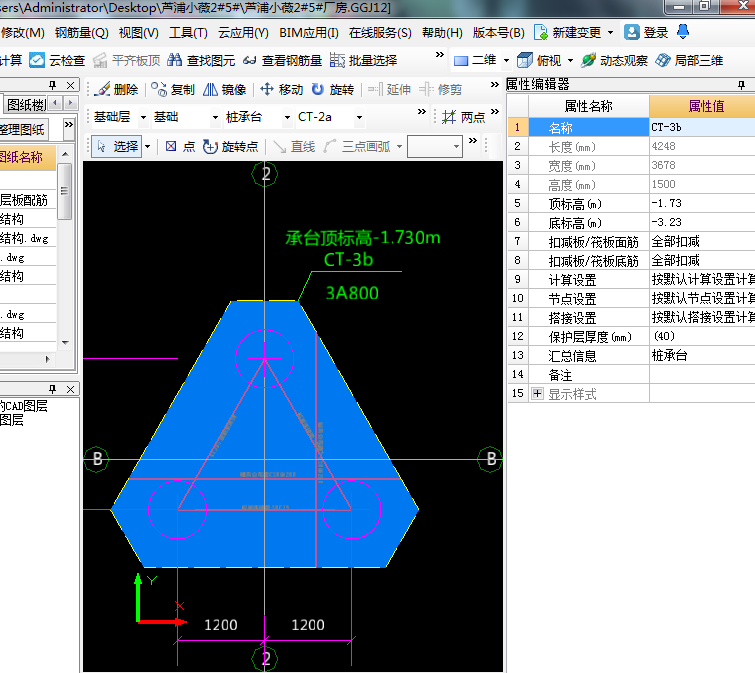Click the cloud check (云检查) icon
This screenshot has width=755, height=673.
point(37,60)
